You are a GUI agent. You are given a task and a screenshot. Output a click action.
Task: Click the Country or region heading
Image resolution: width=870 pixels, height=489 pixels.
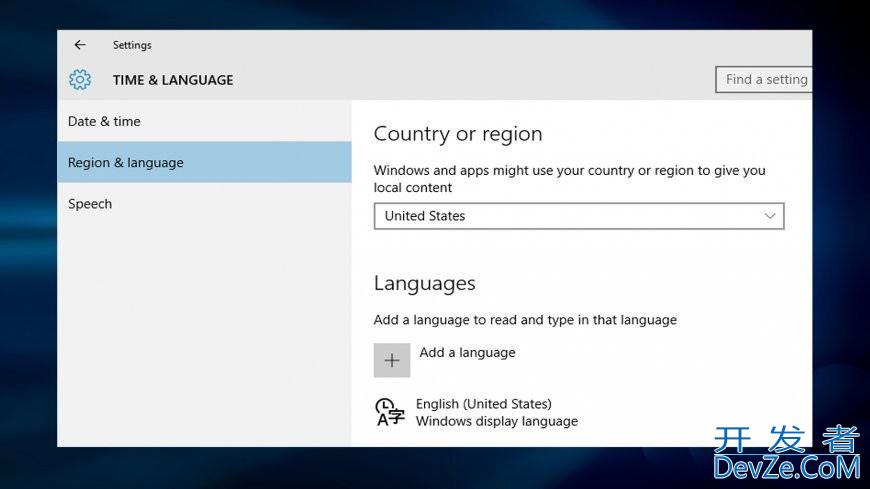[458, 134]
